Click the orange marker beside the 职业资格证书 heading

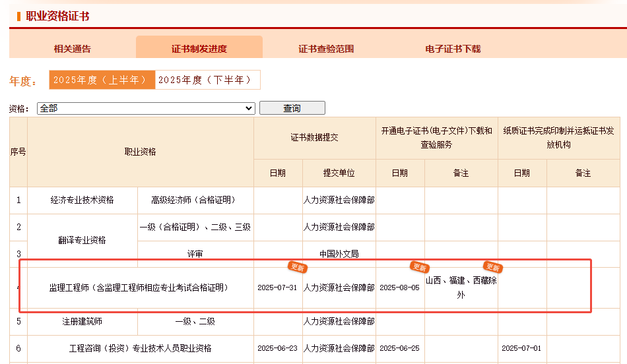[x=18, y=16]
